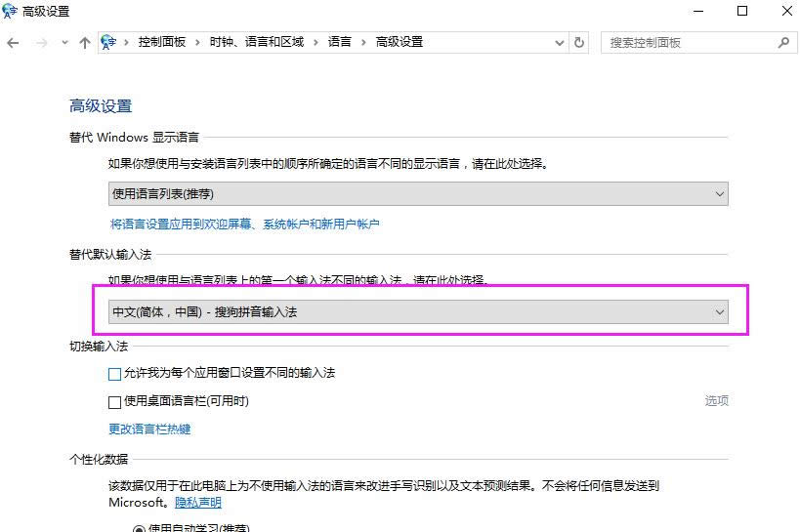Click the window title bar icon
The image size is (800, 532).
tap(10, 11)
